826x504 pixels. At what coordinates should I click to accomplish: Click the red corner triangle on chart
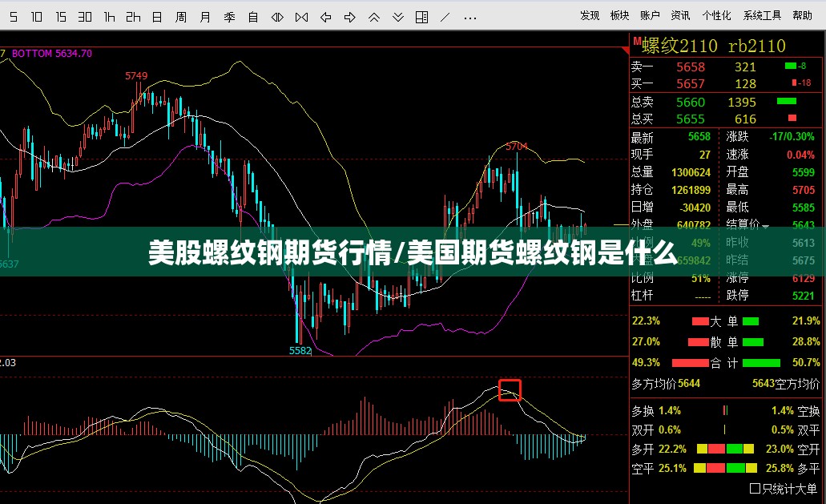(626, 50)
